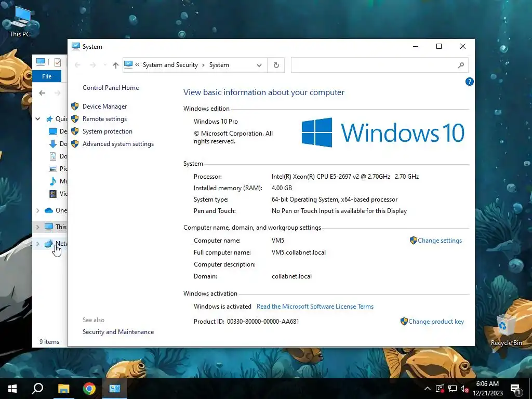
Task: Click System and Security breadcrumb
Action: [170, 65]
